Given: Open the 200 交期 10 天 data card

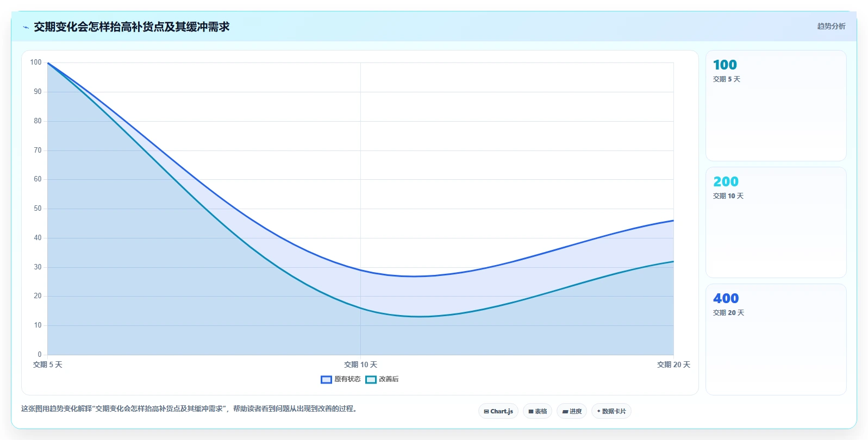Looking at the screenshot, I should (x=776, y=222).
